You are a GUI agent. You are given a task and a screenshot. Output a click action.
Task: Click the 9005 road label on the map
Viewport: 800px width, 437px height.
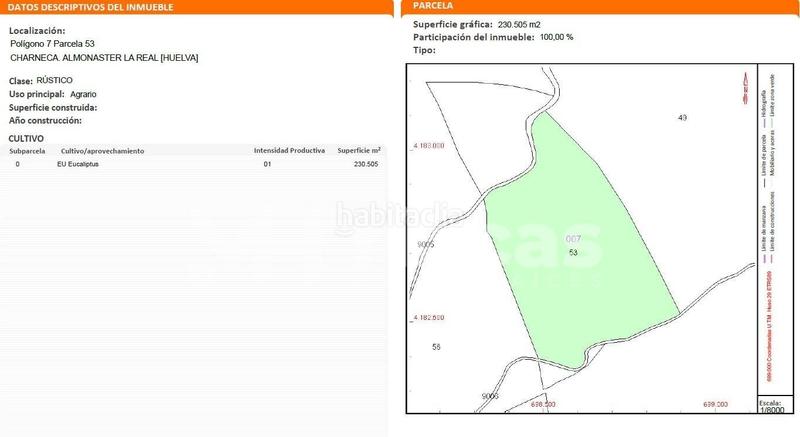pyautogui.click(x=427, y=244)
